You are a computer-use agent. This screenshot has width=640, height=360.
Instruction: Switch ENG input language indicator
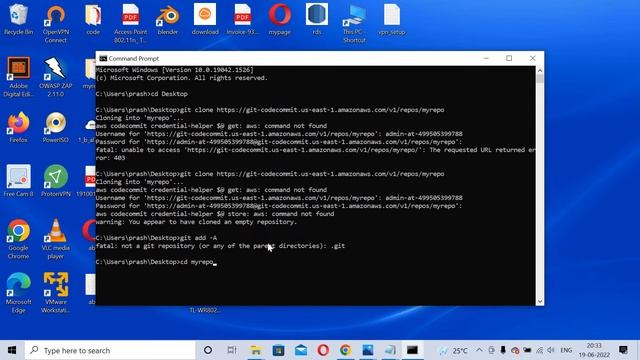coord(566,350)
